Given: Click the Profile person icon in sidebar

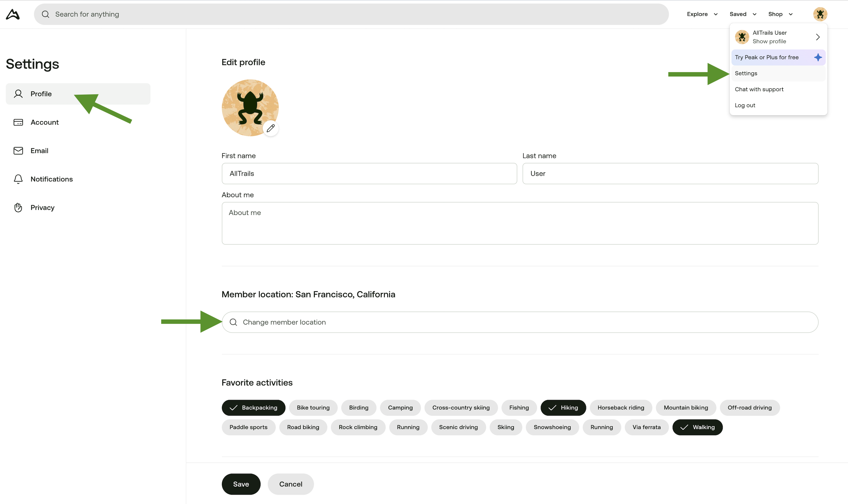Looking at the screenshot, I should pyautogui.click(x=18, y=94).
